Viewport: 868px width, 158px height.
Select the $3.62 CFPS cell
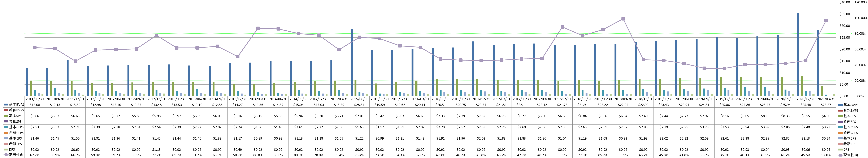55,127
